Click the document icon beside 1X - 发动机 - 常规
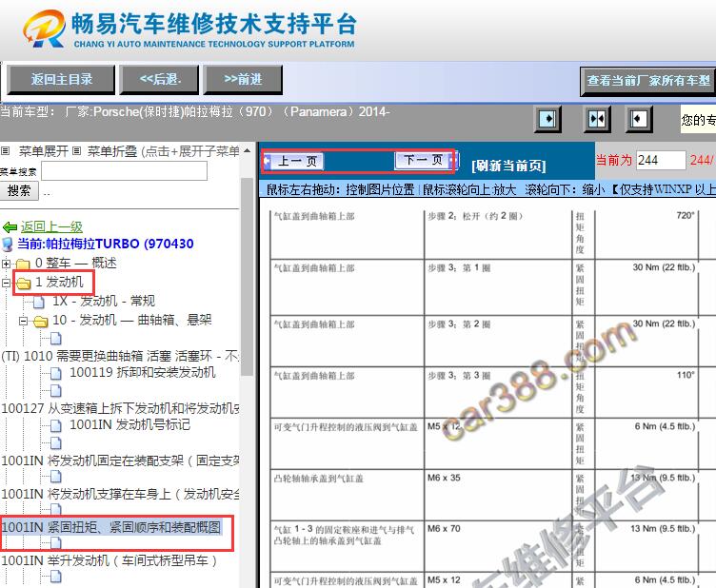Viewport: 716px width, 588px height. [x=39, y=302]
